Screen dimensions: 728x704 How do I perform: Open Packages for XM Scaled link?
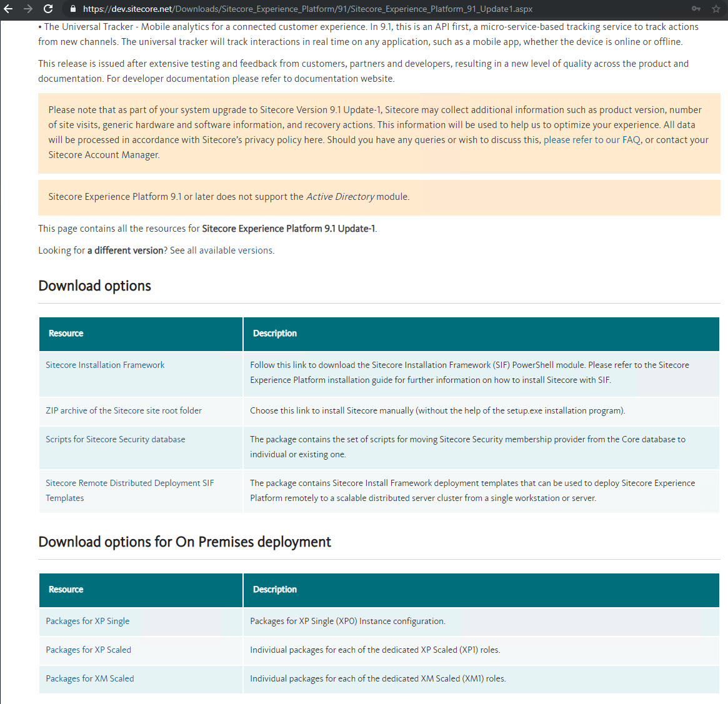click(89, 678)
